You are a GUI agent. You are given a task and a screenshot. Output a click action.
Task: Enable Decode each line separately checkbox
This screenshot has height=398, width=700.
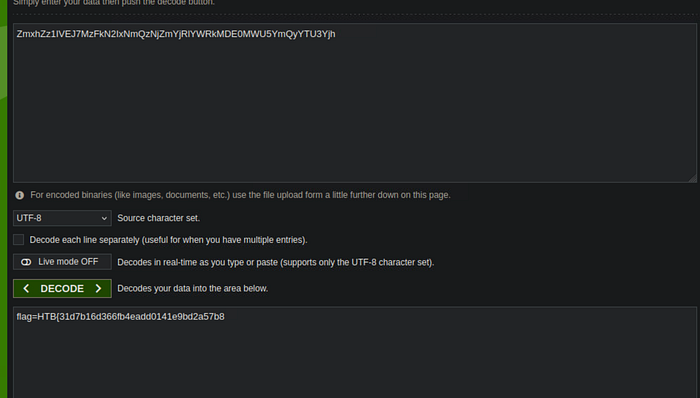coord(18,240)
